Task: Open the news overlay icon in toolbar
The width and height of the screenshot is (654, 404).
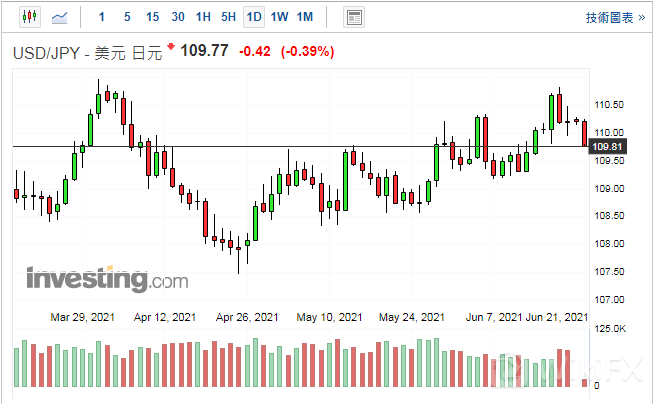Action: point(353,17)
